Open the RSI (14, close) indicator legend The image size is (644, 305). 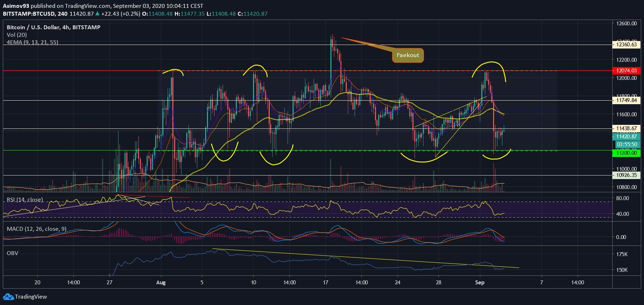[x=25, y=199]
